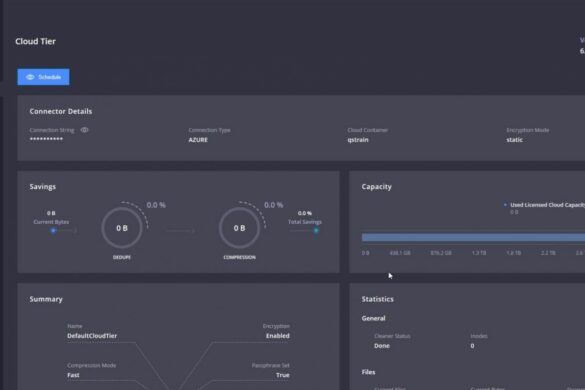585x390 pixels.
Task: Click the Files subsection heading in Statistics
Action: (368, 372)
